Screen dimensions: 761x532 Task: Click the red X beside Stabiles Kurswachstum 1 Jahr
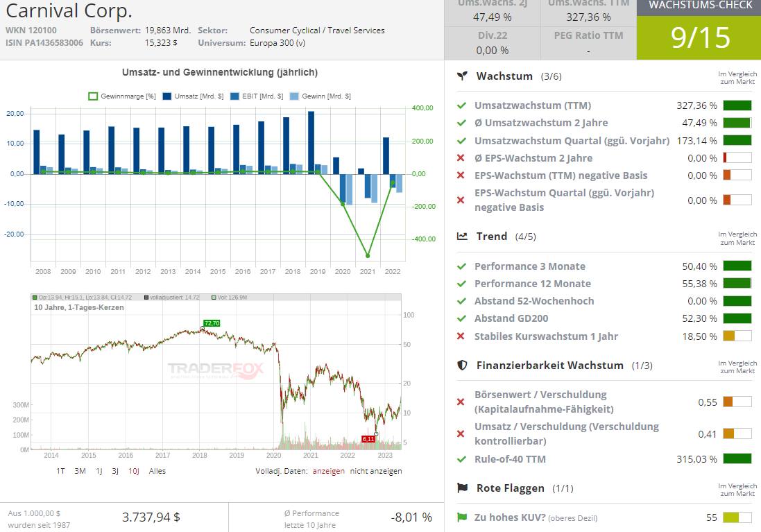(461, 336)
